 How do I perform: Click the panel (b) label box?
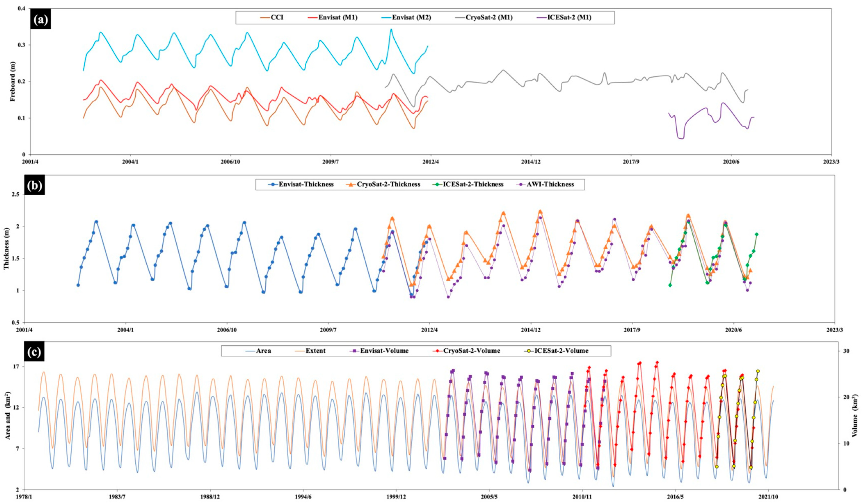tap(35, 185)
